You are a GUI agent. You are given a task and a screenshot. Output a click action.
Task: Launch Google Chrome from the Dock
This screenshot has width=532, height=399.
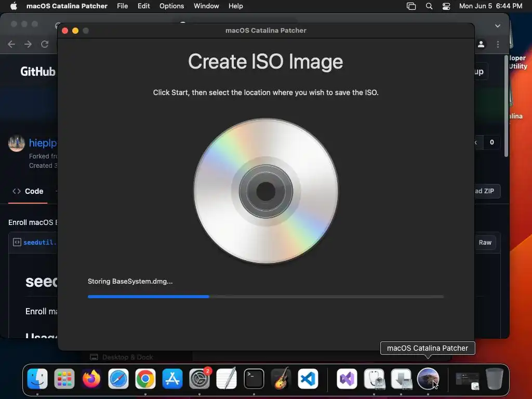point(145,379)
